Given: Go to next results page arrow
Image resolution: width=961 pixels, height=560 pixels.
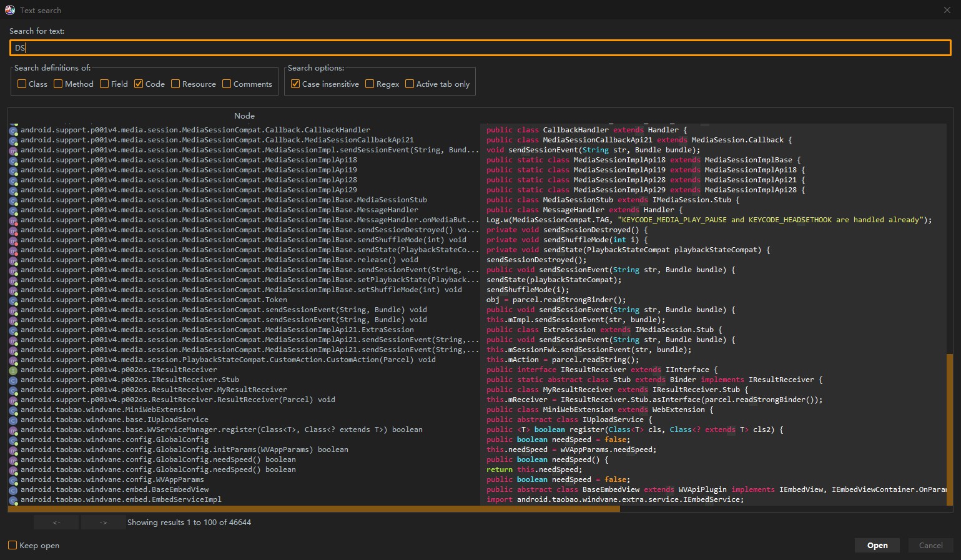Looking at the screenshot, I should tap(103, 523).
